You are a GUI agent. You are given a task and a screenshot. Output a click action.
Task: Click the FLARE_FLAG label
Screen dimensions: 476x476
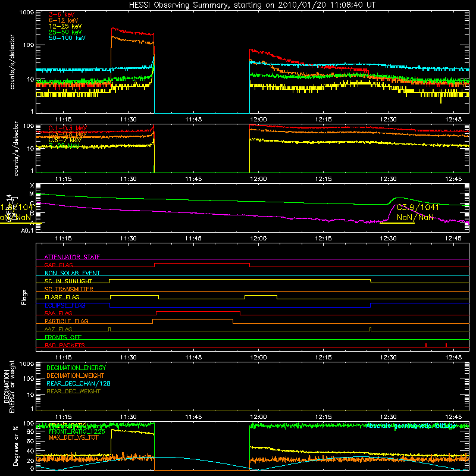(62, 297)
